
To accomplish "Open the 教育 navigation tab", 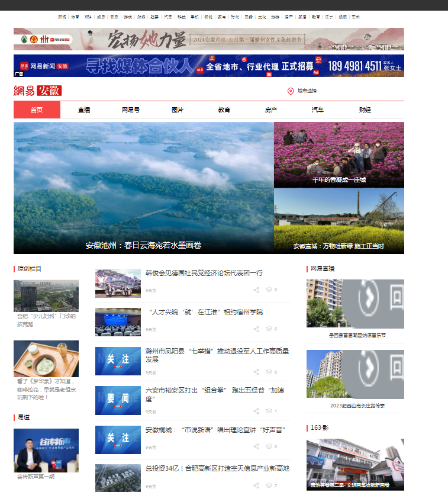I will click(x=224, y=110).
